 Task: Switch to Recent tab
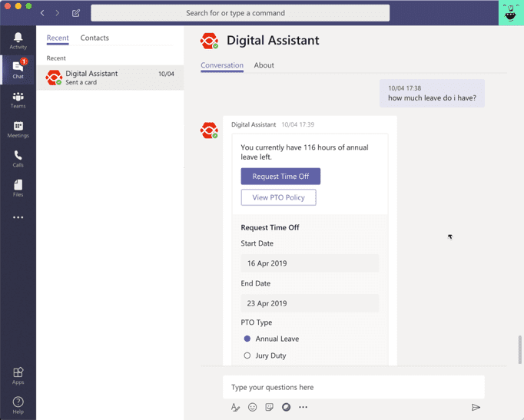tap(58, 38)
